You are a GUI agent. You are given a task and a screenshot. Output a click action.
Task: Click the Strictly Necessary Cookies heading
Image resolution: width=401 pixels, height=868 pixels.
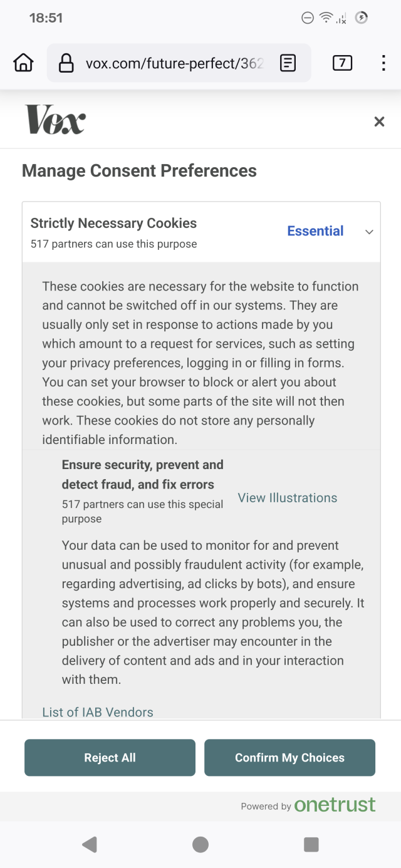[113, 224]
